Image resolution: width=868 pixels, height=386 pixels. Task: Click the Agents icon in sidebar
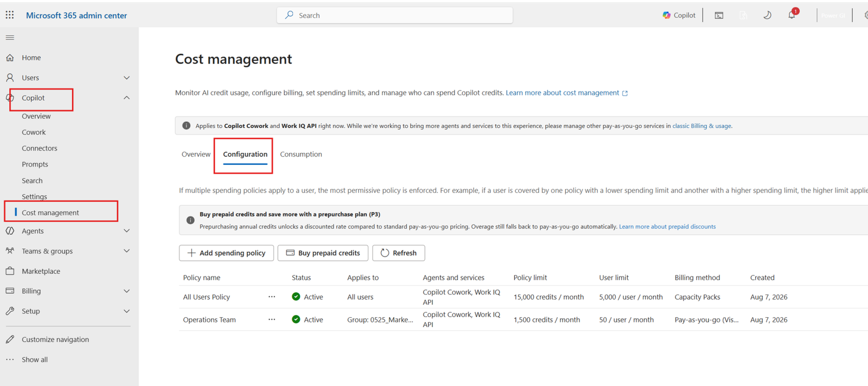click(10, 231)
